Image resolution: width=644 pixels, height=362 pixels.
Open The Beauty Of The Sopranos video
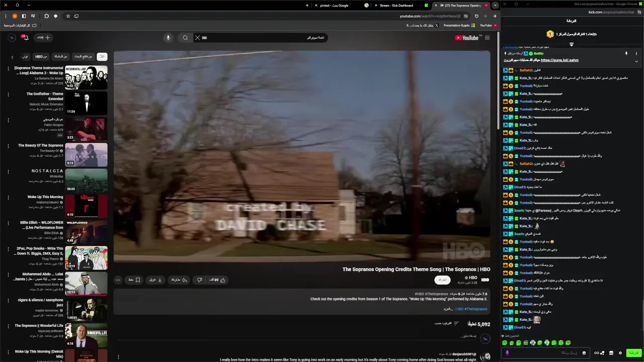point(86,155)
